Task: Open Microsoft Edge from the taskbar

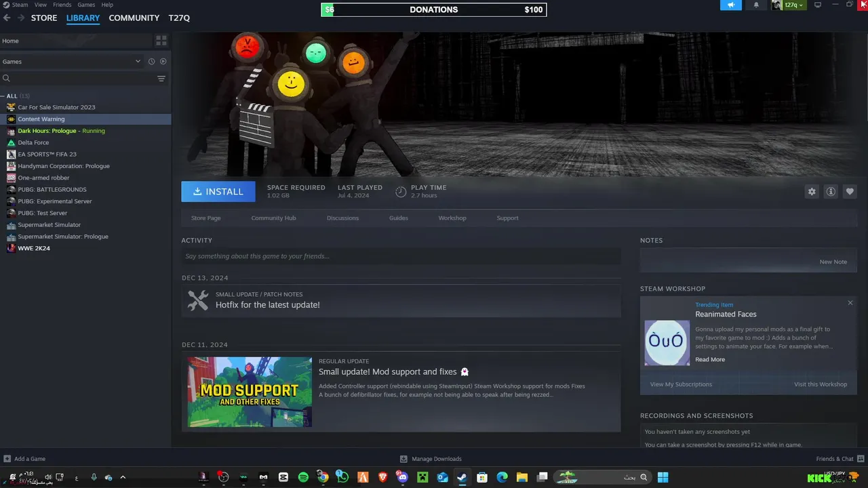Action: pos(502,477)
